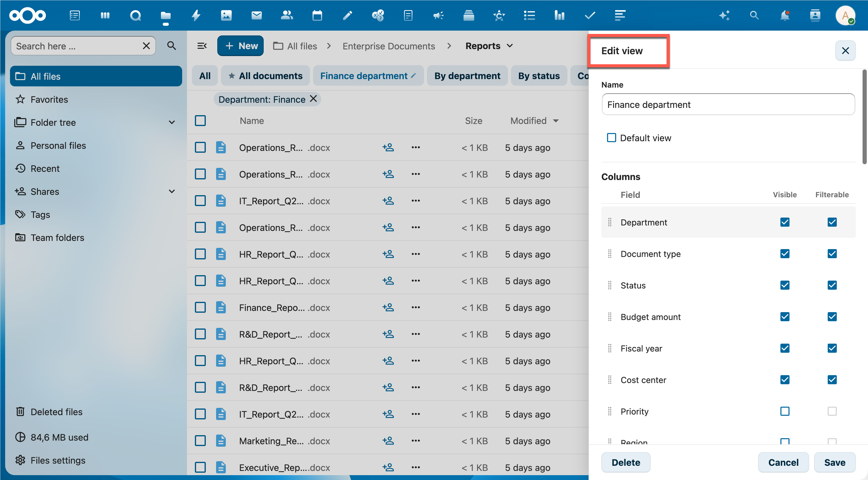Open contacts menu in header
868x480 pixels.
(815, 15)
